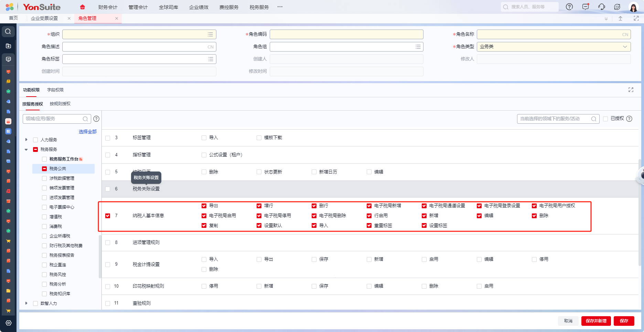Open the 财务会计 menu
This screenshot has height=332, width=644.
click(108, 7)
